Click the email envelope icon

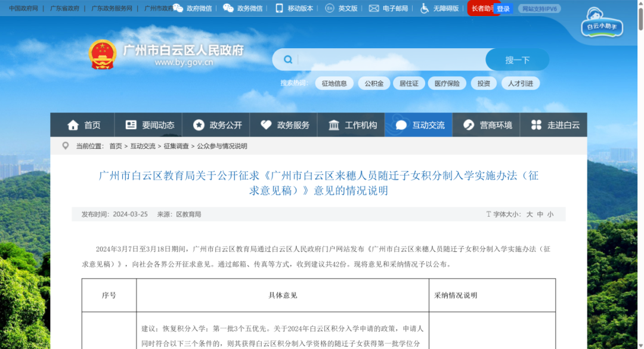tap(374, 8)
